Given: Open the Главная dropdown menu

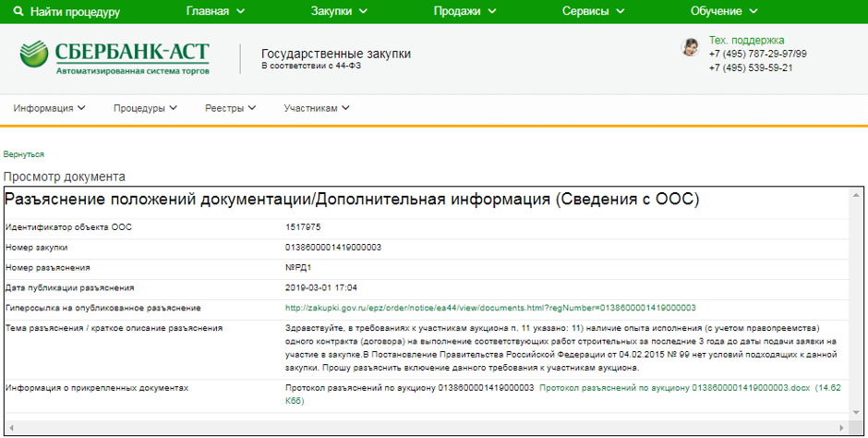Looking at the screenshot, I should [x=215, y=12].
